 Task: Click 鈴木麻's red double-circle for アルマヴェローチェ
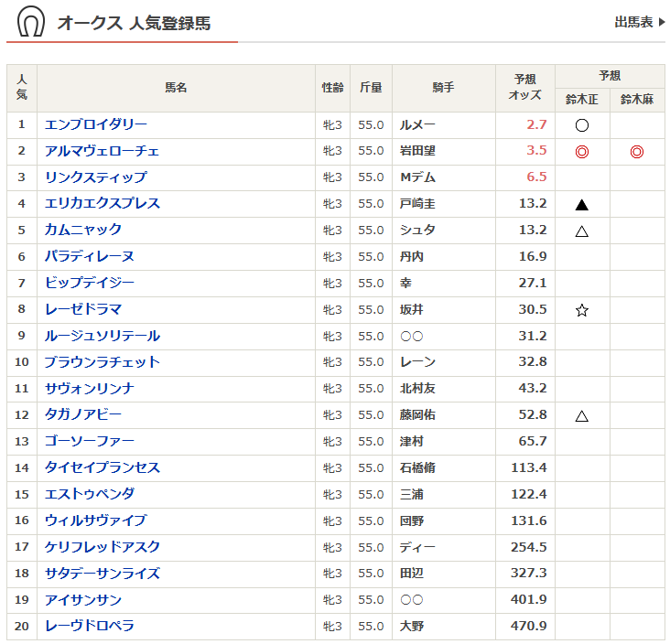click(637, 152)
